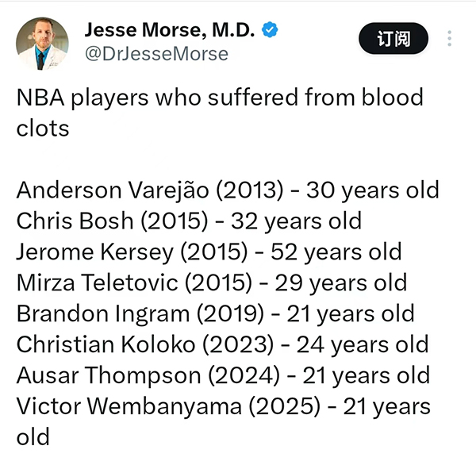
Task: Click "NBA" at the start of tweet
Action: point(40,98)
